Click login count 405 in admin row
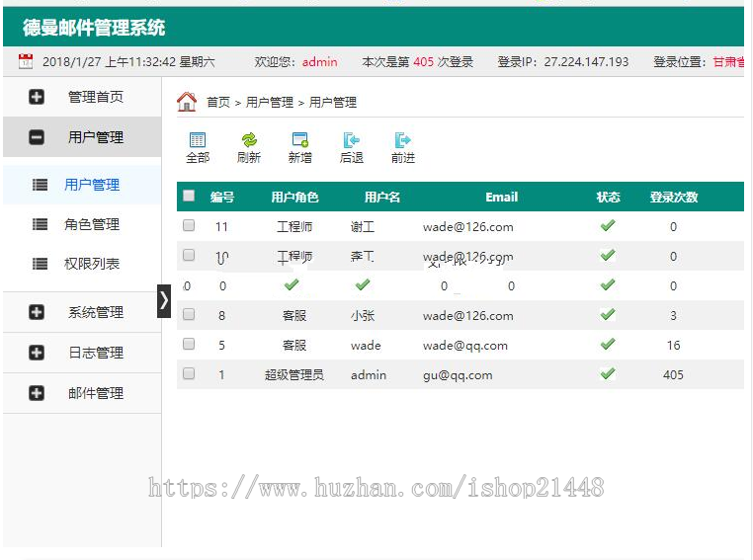Screen dimensions: 753x560 pos(673,374)
